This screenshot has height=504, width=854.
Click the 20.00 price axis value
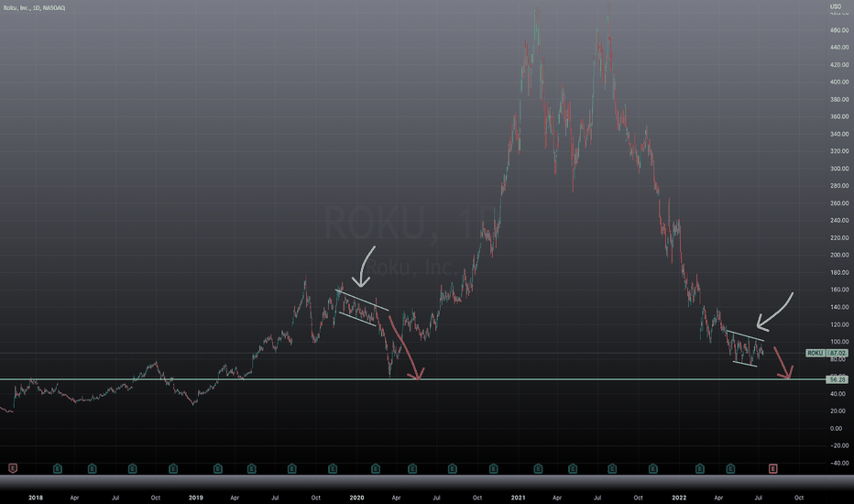click(x=838, y=411)
